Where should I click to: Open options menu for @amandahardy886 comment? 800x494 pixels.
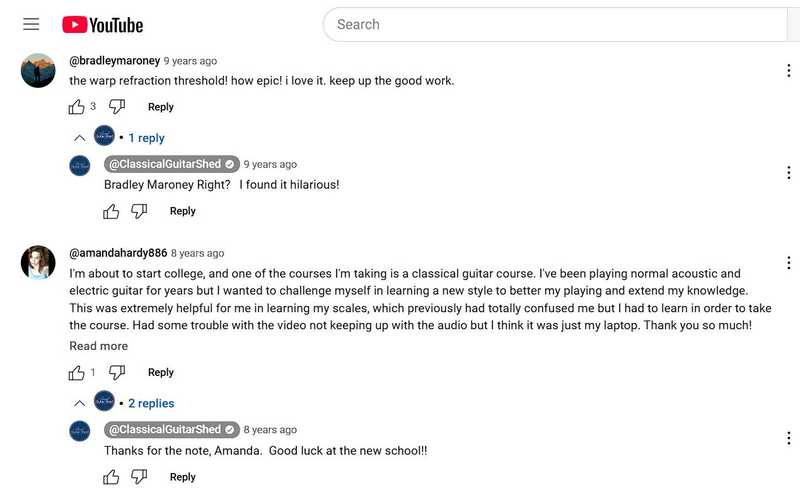tap(789, 263)
